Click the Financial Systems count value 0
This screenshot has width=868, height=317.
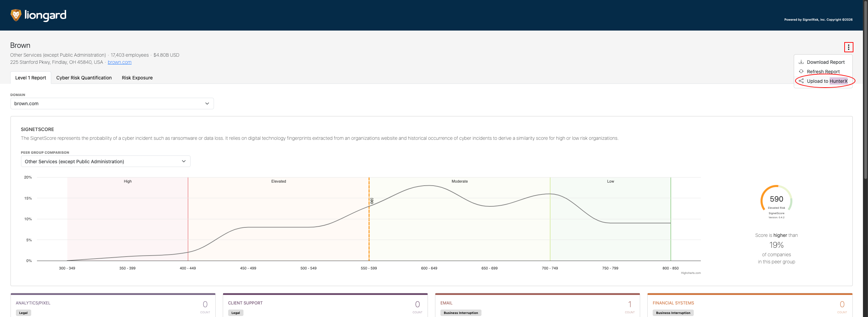842,304
